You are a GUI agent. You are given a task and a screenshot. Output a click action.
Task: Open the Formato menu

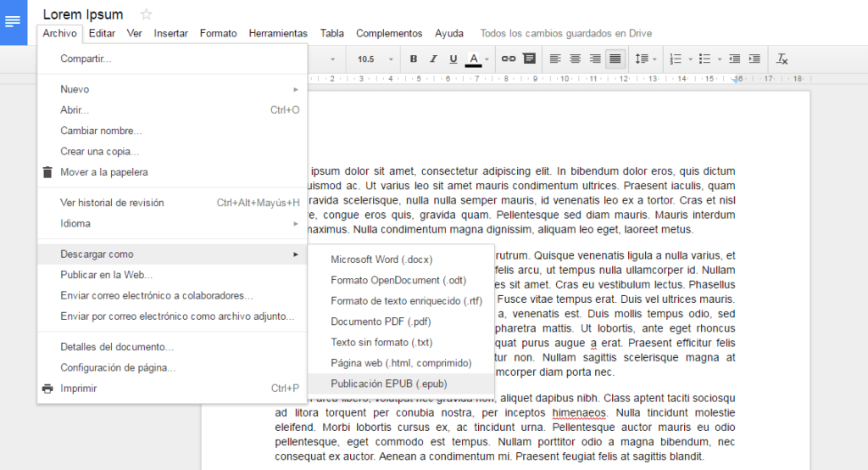(x=218, y=33)
